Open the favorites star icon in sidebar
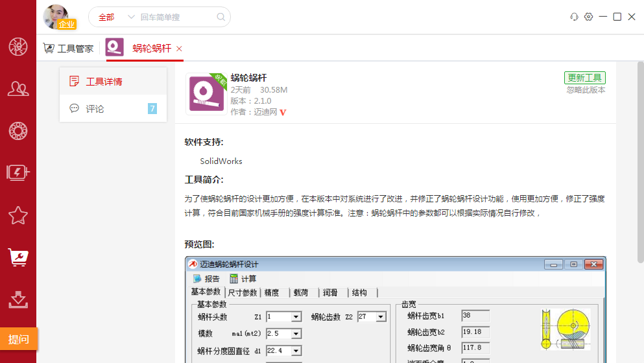The width and height of the screenshot is (644, 363). pos(18,215)
